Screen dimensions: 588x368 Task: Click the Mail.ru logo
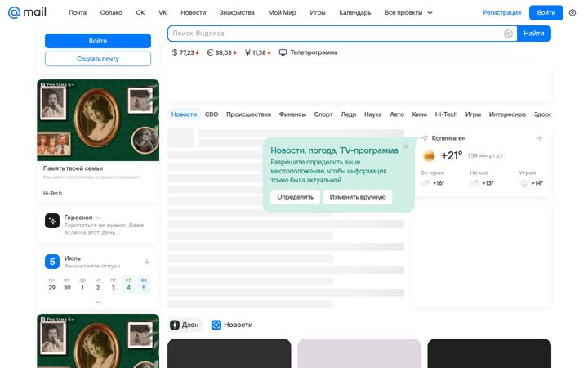click(27, 12)
